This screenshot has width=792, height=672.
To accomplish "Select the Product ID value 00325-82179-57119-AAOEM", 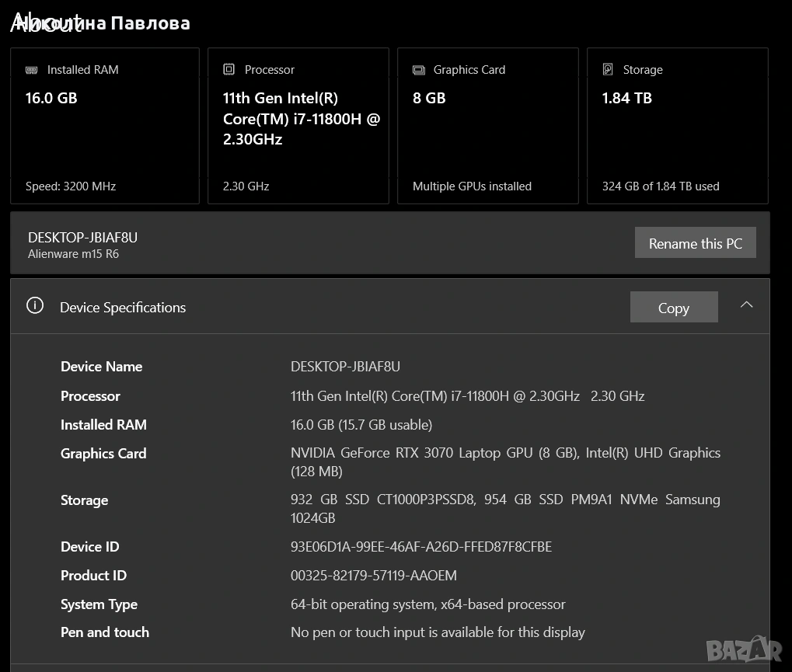I will pyautogui.click(x=374, y=576).
